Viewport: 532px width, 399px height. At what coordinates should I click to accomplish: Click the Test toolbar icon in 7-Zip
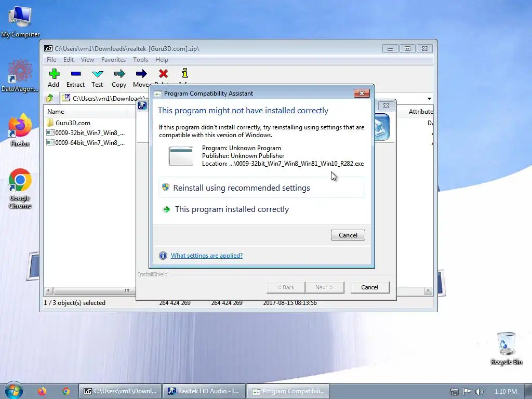click(97, 74)
